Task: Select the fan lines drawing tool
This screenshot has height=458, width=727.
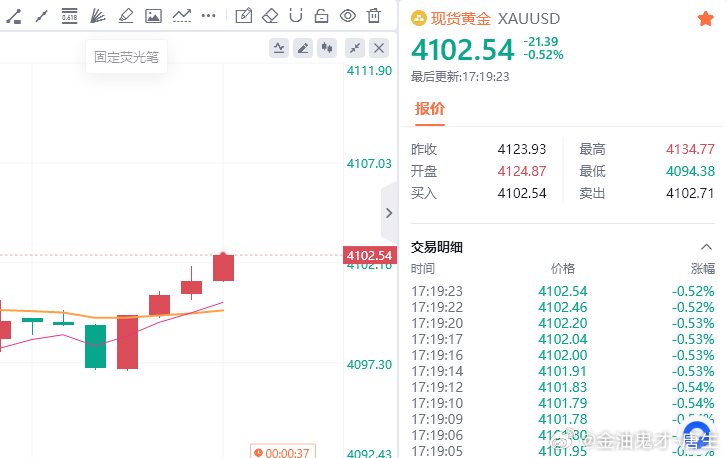Action: (x=97, y=16)
